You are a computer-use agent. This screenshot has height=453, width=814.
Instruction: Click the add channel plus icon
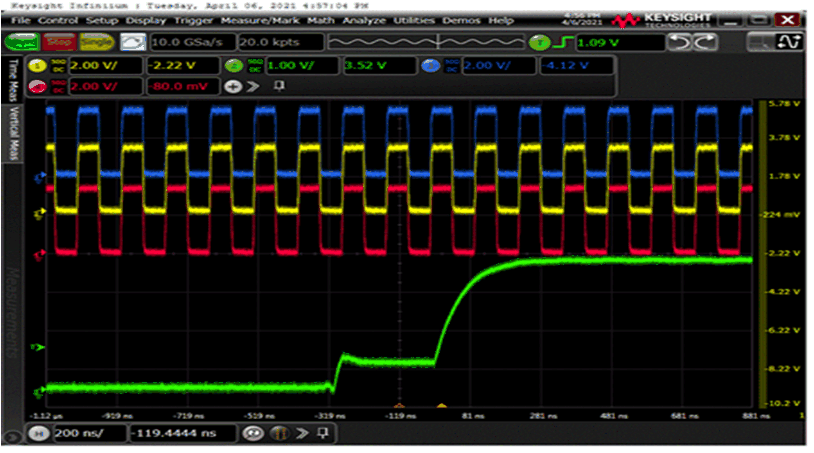click(233, 86)
